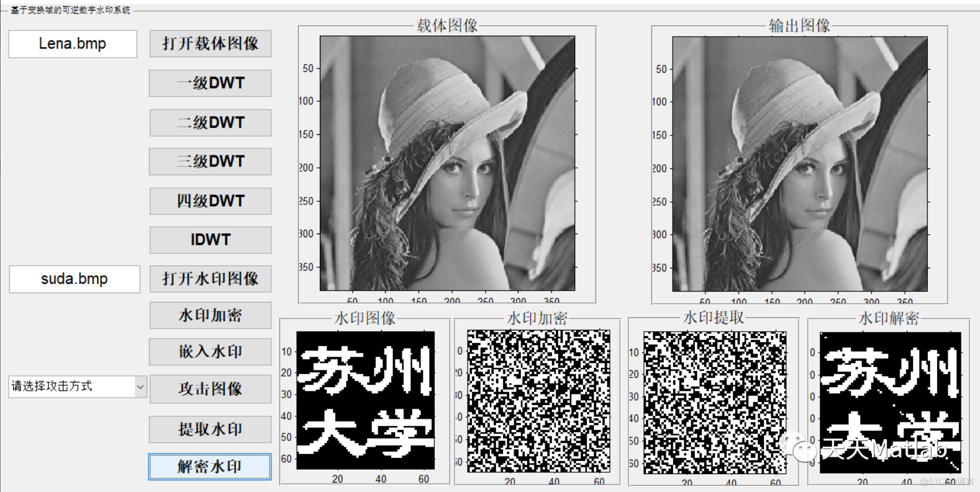Click the 水印提取 extracted image
Image resolution: width=980 pixels, height=492 pixels.
715,403
